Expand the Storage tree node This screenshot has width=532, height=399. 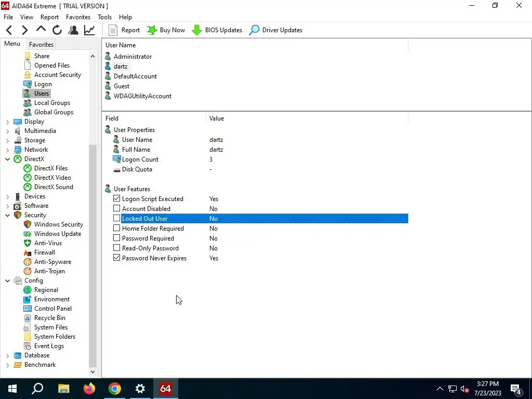coord(7,140)
